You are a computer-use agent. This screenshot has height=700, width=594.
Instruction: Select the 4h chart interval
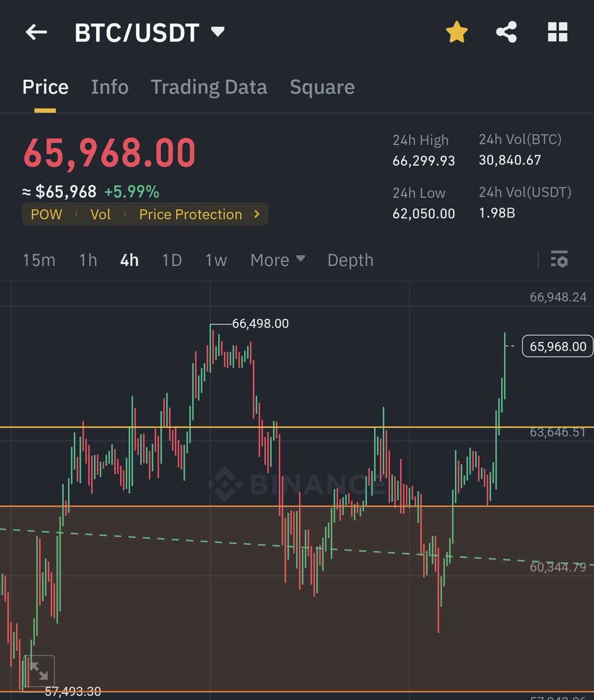pyautogui.click(x=129, y=260)
